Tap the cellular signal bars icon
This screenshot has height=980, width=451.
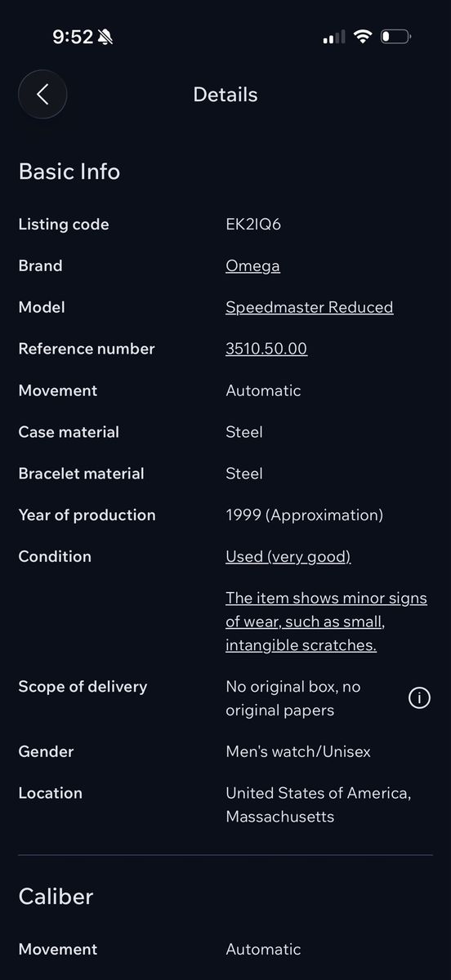(x=334, y=37)
